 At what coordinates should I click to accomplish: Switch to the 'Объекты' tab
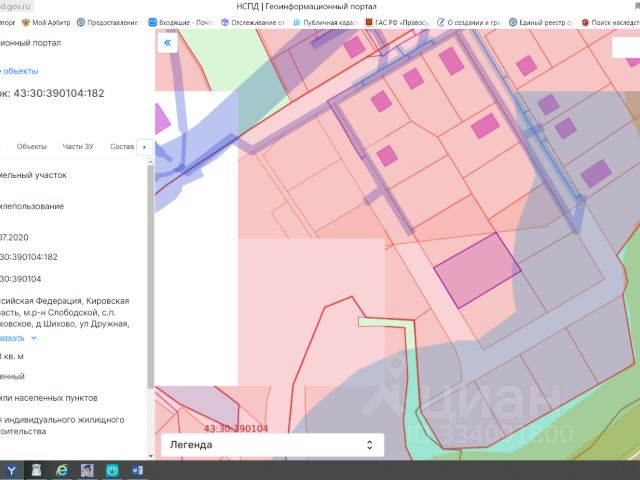tap(31, 147)
